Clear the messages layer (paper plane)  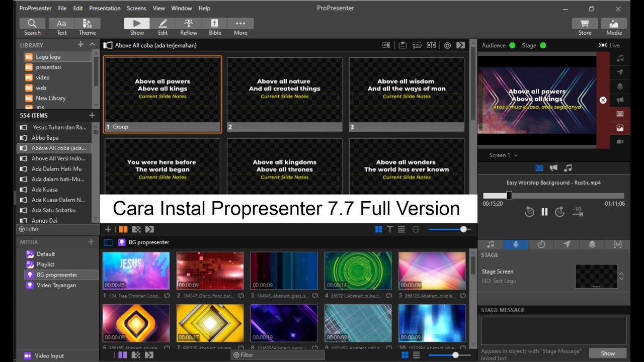[620, 72]
